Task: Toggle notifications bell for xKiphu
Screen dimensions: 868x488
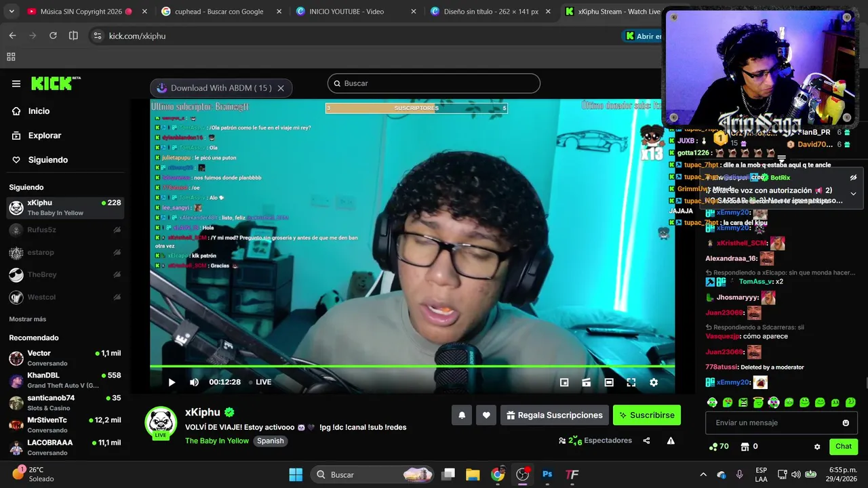Action: [462, 415]
